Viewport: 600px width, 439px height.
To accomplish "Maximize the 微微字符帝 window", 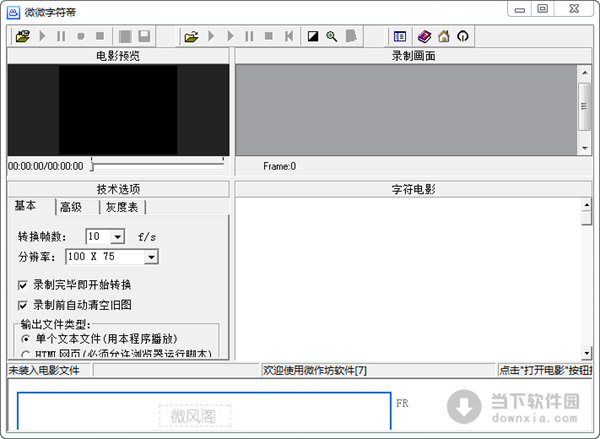I will point(543,9).
